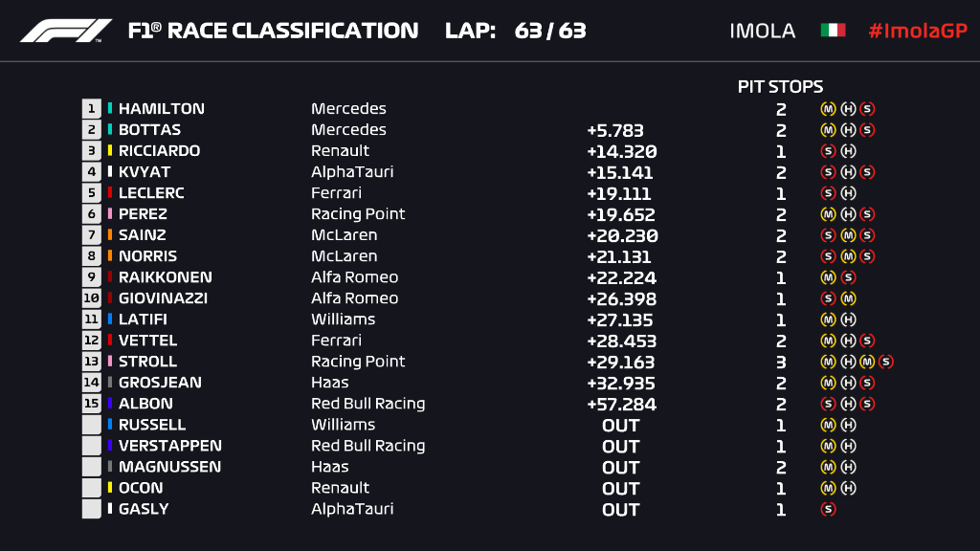Click Raikkonen's soft tyre icon
Screen dimensions: 980x551
pos(847,277)
